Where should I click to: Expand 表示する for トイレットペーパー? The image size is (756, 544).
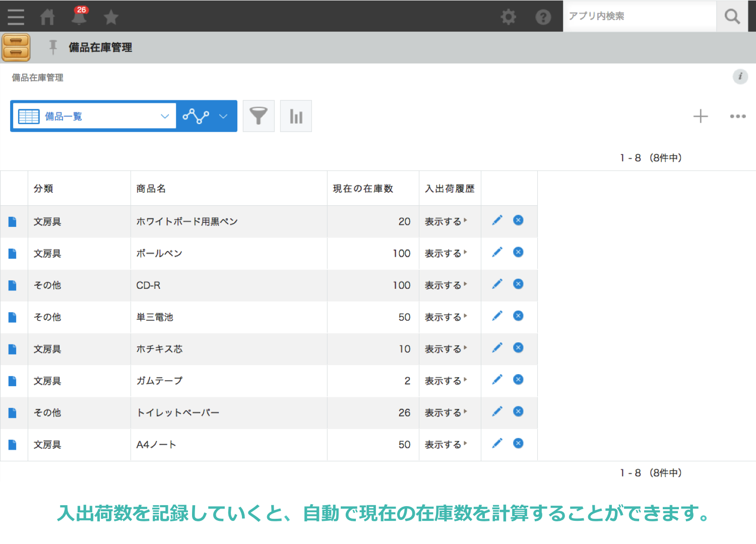click(x=446, y=412)
